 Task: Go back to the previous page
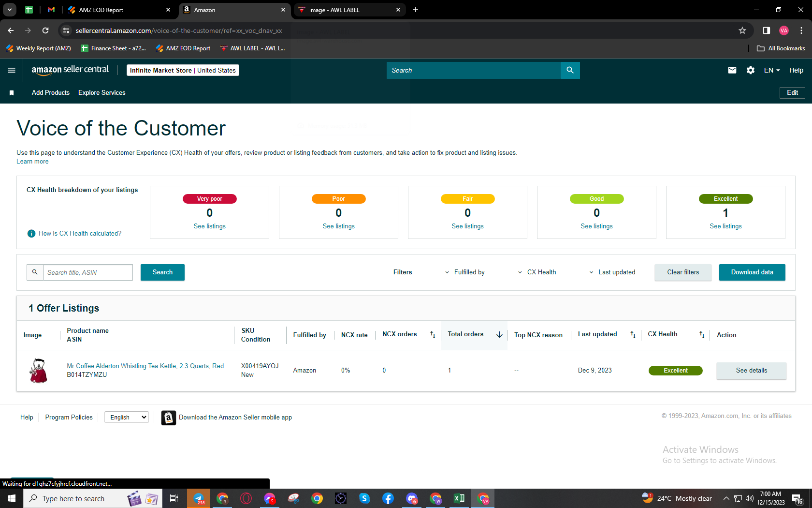pos(11,30)
